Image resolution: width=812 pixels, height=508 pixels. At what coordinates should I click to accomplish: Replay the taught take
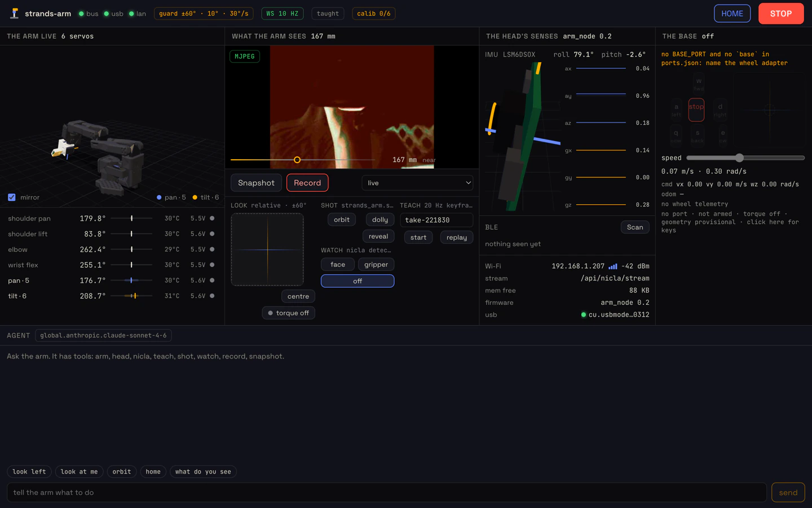[457, 238]
